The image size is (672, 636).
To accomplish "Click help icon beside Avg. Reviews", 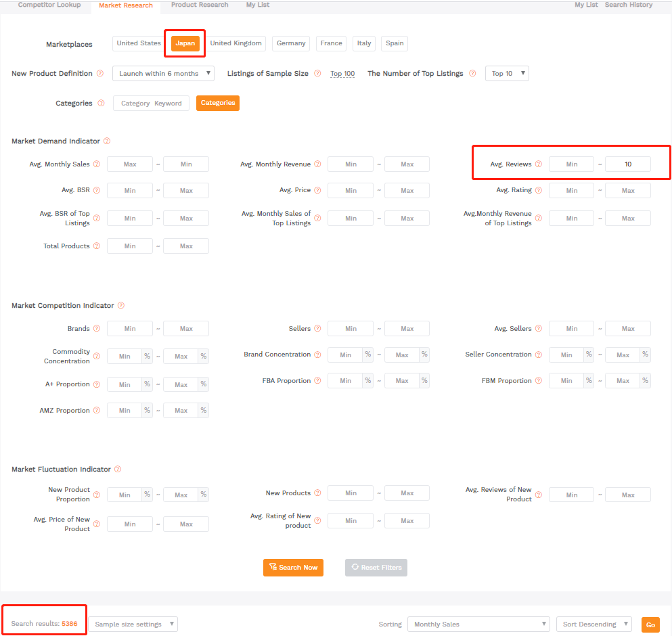I will [x=539, y=164].
